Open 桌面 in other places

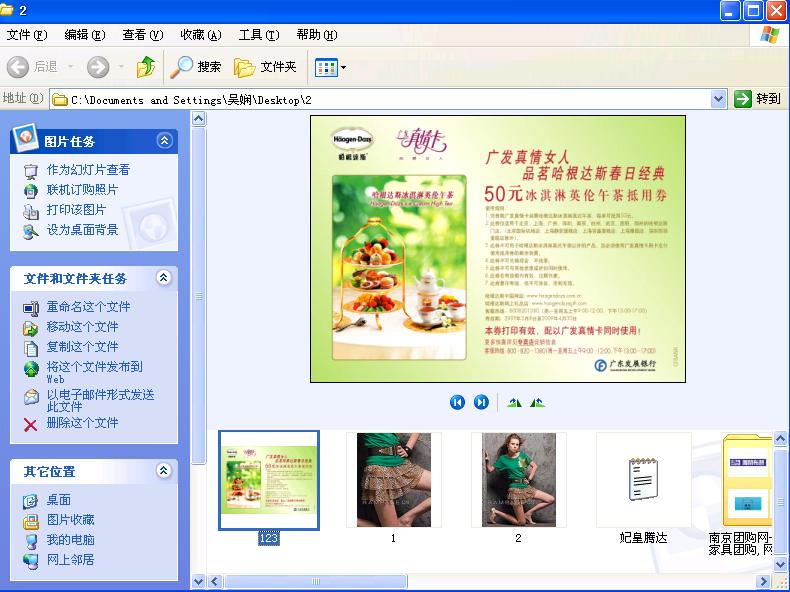59,500
